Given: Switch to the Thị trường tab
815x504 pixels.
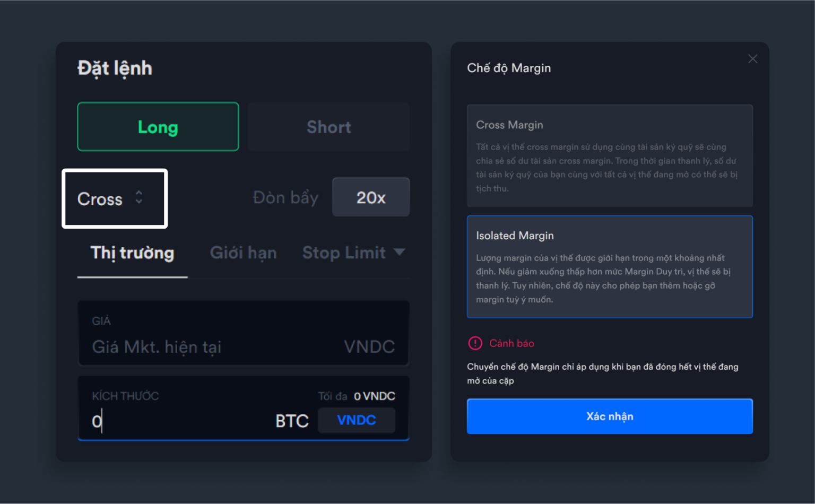Looking at the screenshot, I should [133, 253].
